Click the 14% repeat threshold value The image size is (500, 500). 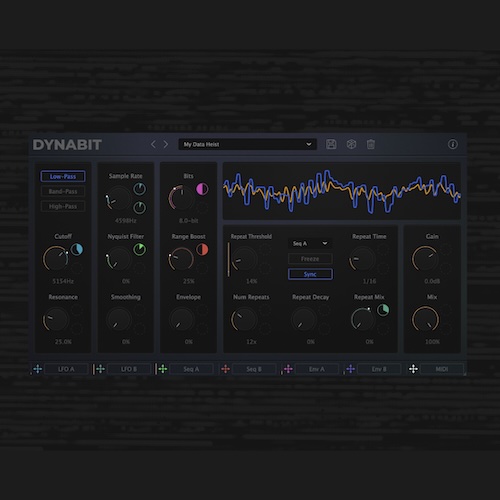click(251, 281)
